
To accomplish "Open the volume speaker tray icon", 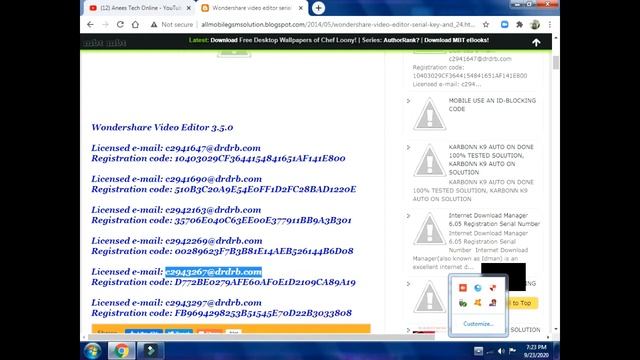I will pos(501,351).
